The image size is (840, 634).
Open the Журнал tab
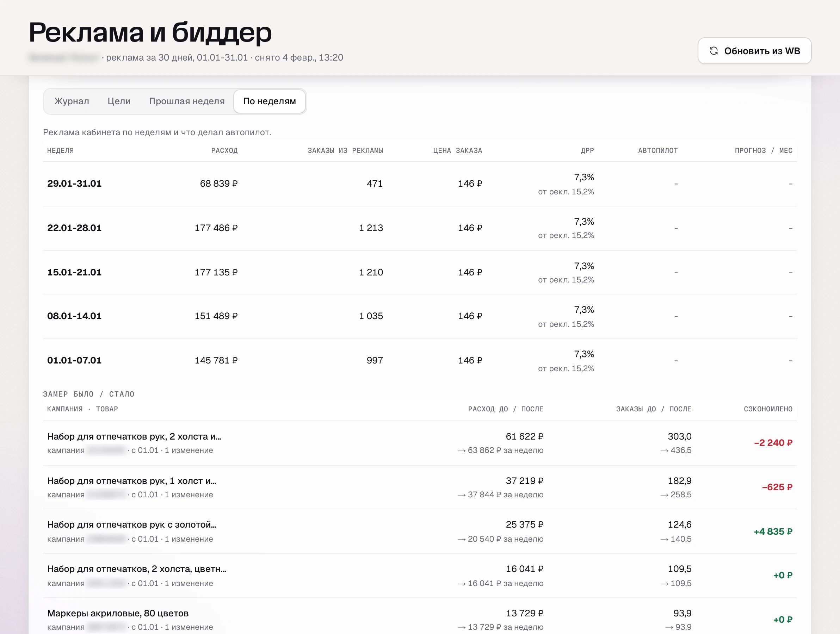coord(72,101)
